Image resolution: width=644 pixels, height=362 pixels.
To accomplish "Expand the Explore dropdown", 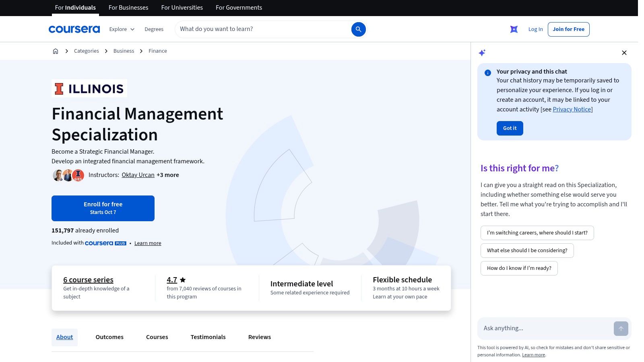I will [x=122, y=29].
